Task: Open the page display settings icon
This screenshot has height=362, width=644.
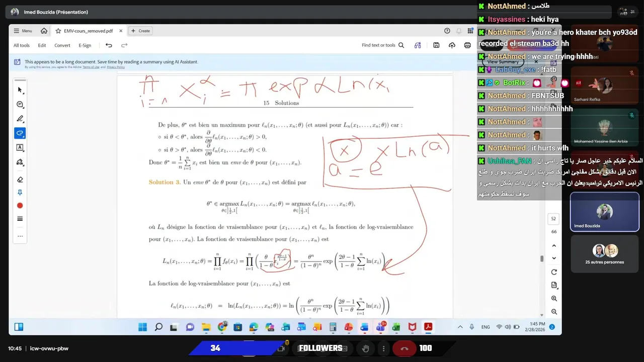Action: (554, 285)
